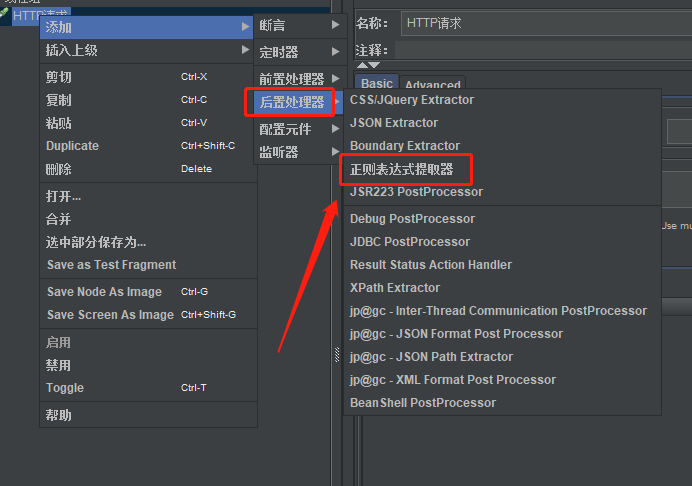This screenshot has height=486, width=692.
Task: Add a JSON Extractor post-processor
Action: [x=502, y=123]
